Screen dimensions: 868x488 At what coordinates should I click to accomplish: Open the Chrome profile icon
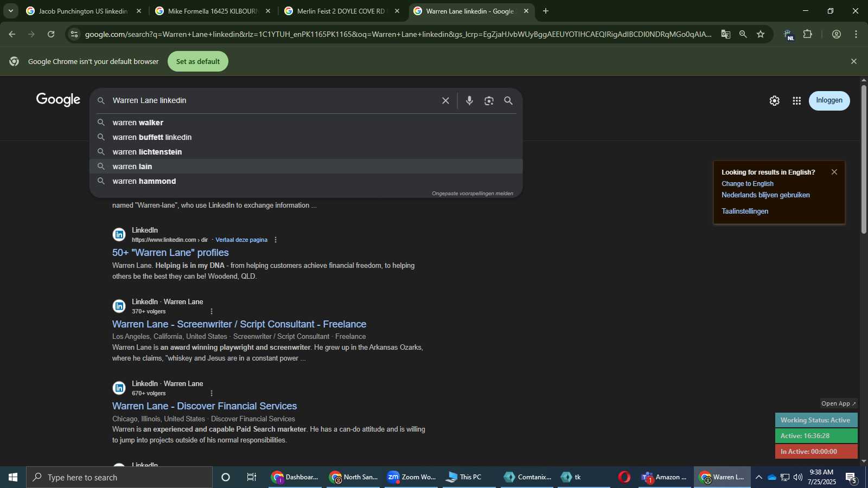click(837, 34)
